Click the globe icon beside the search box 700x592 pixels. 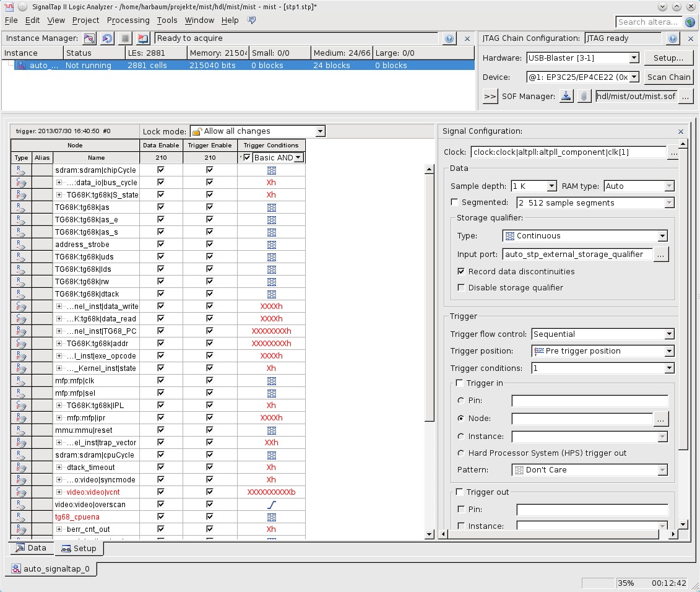pyautogui.click(x=689, y=22)
